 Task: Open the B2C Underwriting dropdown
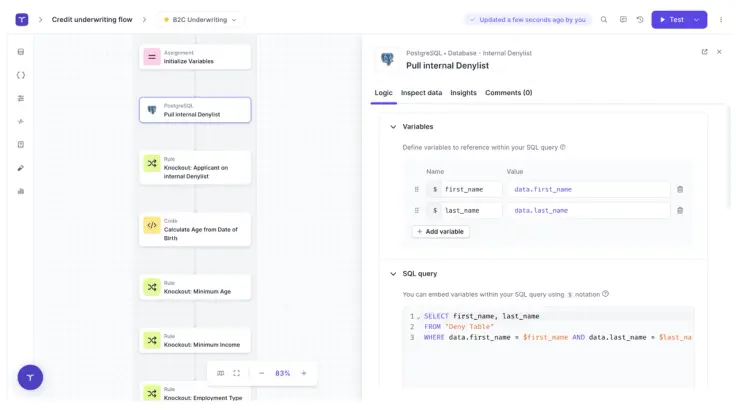point(200,20)
